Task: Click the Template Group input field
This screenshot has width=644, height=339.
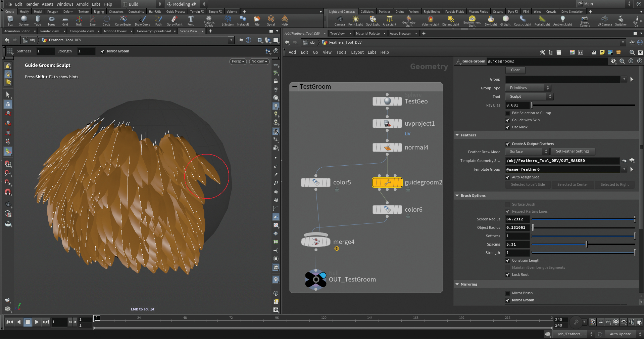Action: 562,170
